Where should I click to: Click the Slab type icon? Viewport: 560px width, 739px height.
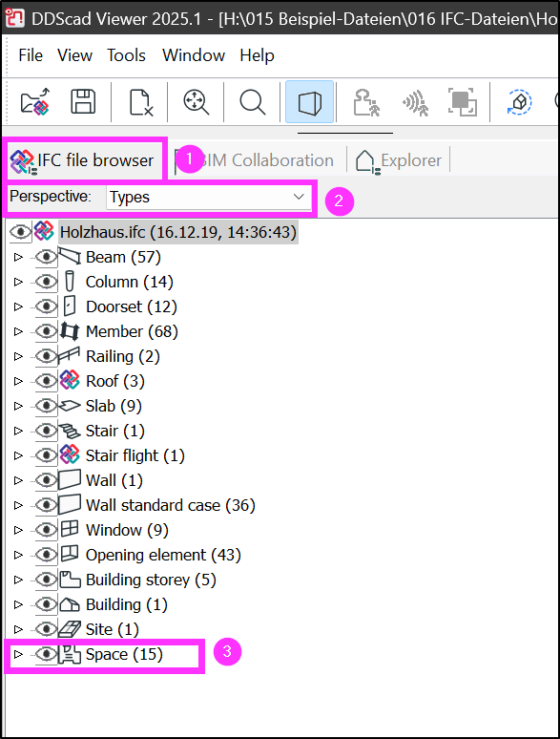tap(70, 406)
